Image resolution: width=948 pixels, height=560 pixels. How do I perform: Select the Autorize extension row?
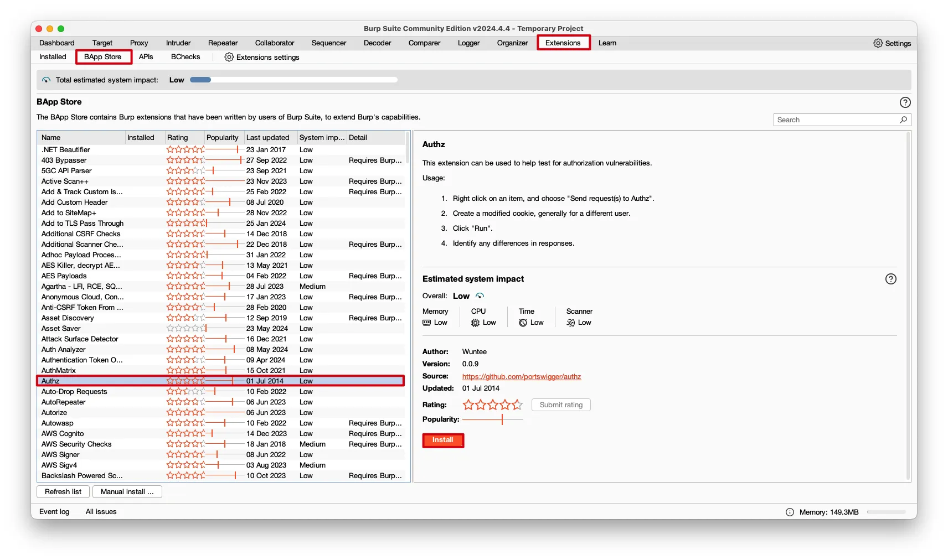[221, 413]
